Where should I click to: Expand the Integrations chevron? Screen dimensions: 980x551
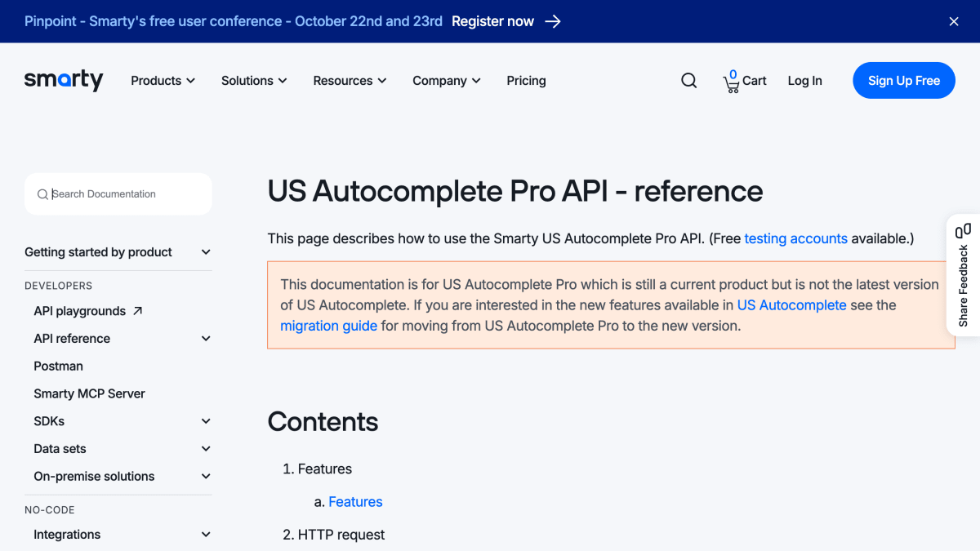point(206,535)
